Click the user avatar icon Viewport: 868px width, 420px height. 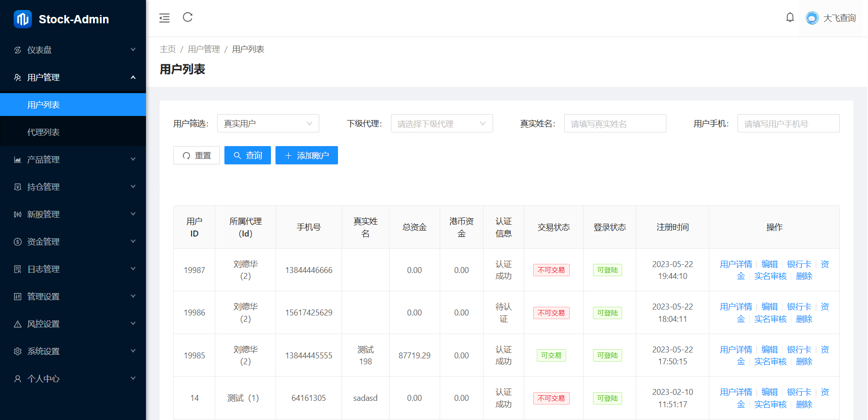point(812,18)
